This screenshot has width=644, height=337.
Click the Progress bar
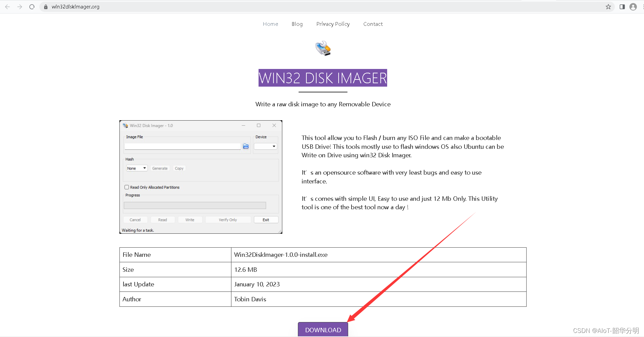(195, 205)
